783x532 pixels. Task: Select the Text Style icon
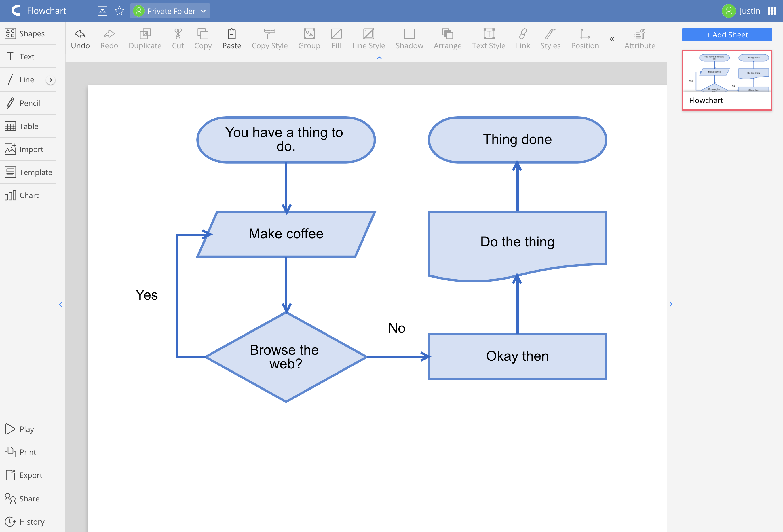pyautogui.click(x=489, y=33)
